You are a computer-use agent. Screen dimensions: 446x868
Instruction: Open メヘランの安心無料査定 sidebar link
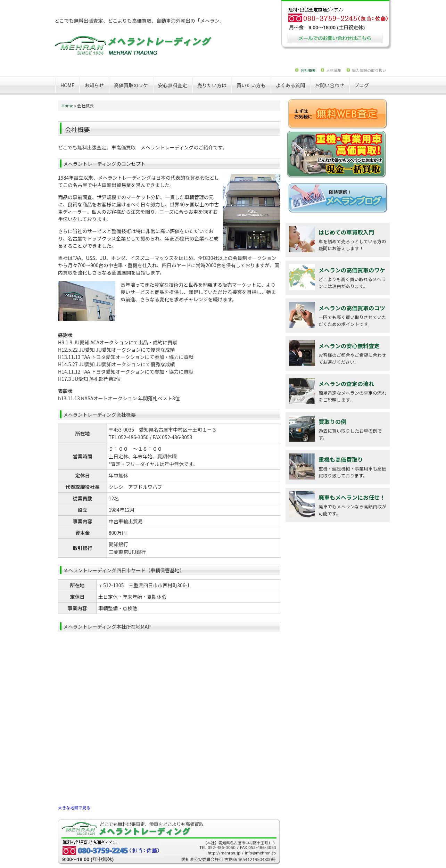point(349,346)
